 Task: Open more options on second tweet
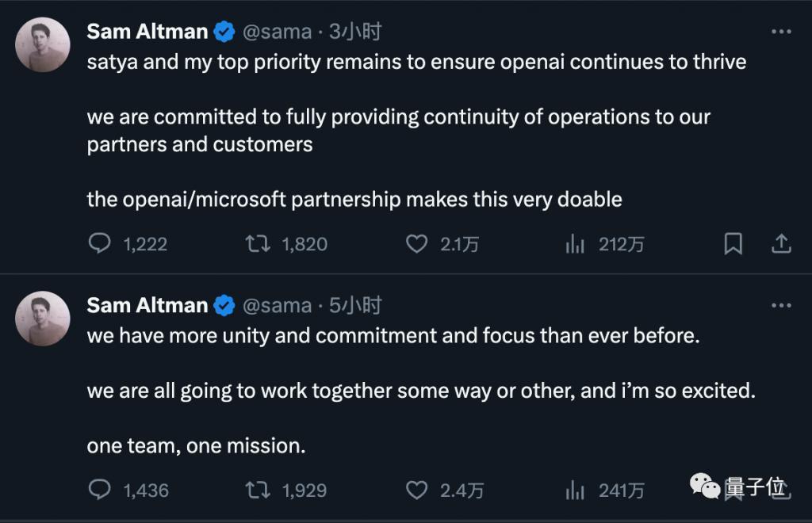781,305
